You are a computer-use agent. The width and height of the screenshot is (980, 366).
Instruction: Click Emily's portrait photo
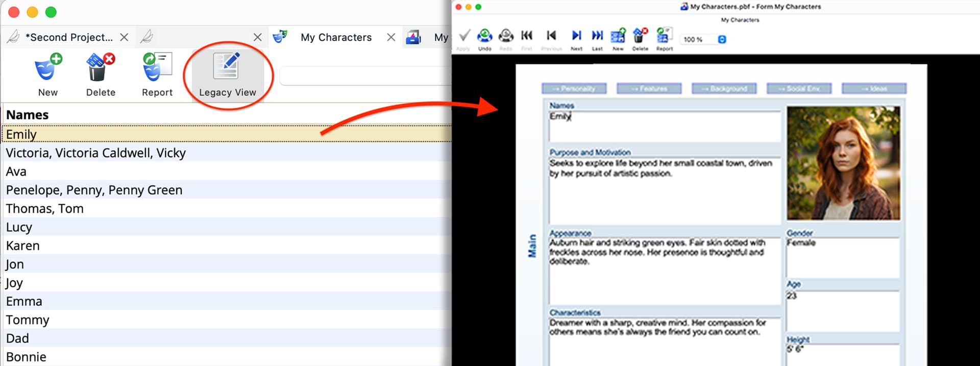[x=843, y=163]
